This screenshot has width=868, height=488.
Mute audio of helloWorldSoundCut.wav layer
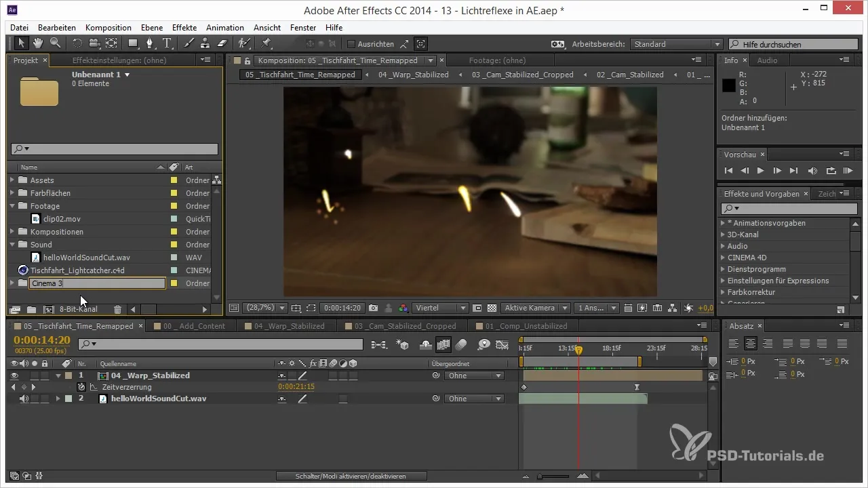[x=24, y=399]
